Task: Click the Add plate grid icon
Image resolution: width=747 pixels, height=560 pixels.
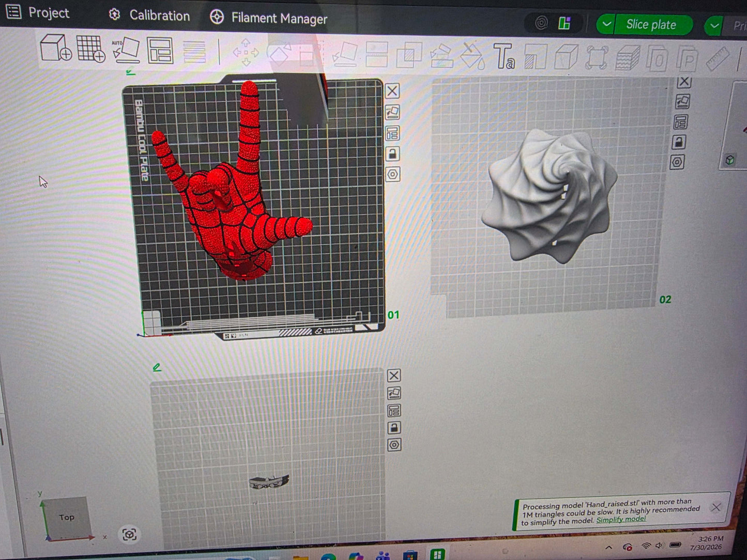Action: (91, 49)
